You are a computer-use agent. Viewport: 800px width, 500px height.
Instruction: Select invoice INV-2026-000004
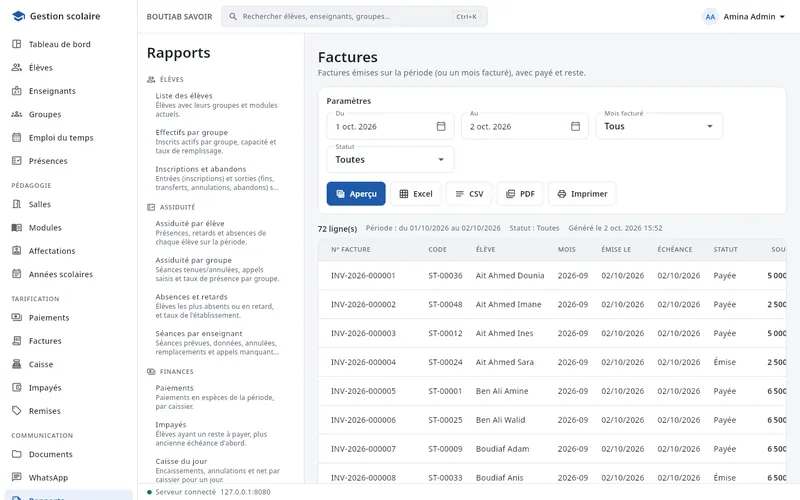(552, 362)
